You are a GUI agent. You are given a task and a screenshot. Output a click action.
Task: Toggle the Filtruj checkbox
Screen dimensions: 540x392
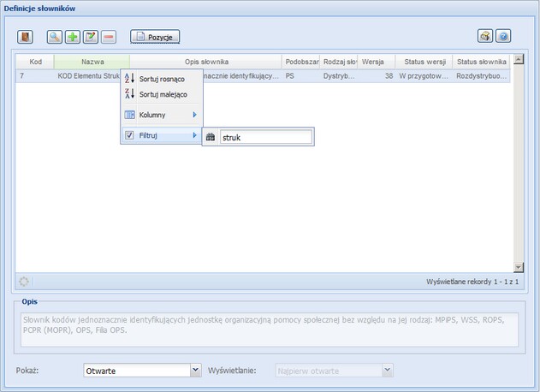[x=130, y=135]
